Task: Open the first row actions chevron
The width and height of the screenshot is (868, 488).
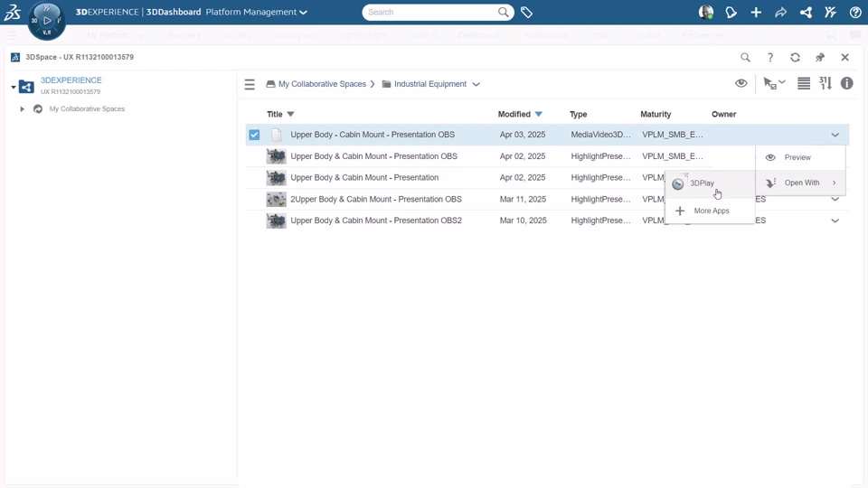Action: pos(835,135)
